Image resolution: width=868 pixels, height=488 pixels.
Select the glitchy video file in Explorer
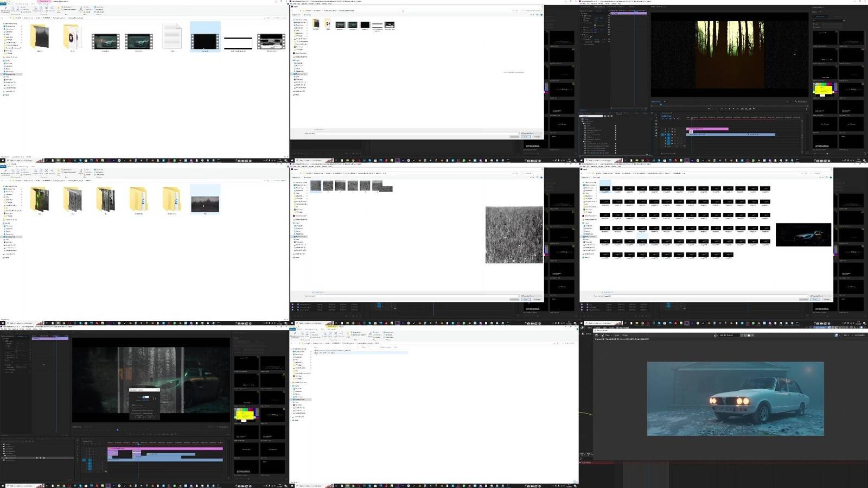tap(271, 41)
